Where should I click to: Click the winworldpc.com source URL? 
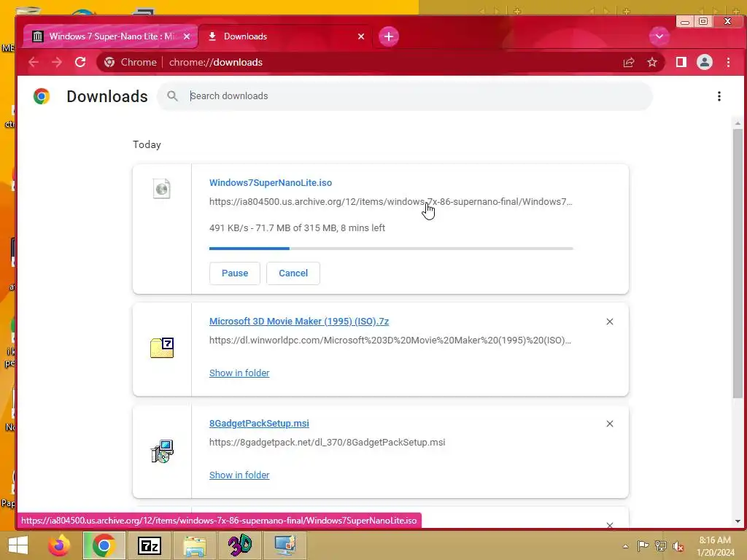point(390,341)
